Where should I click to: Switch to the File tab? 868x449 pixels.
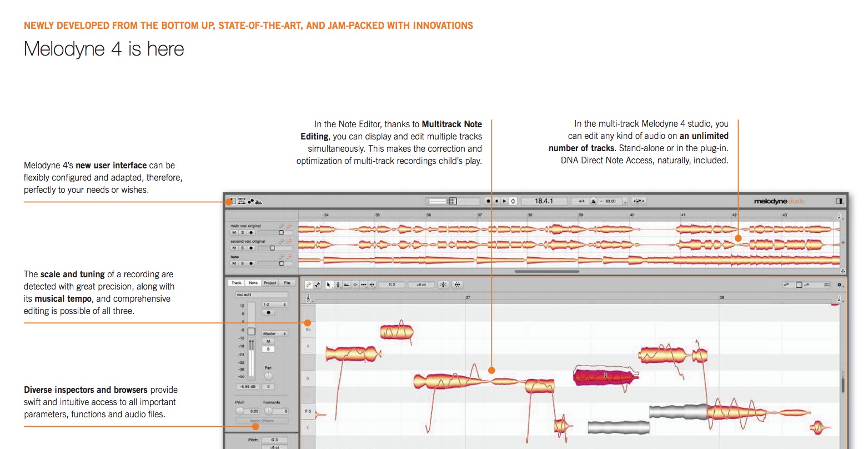tap(287, 283)
